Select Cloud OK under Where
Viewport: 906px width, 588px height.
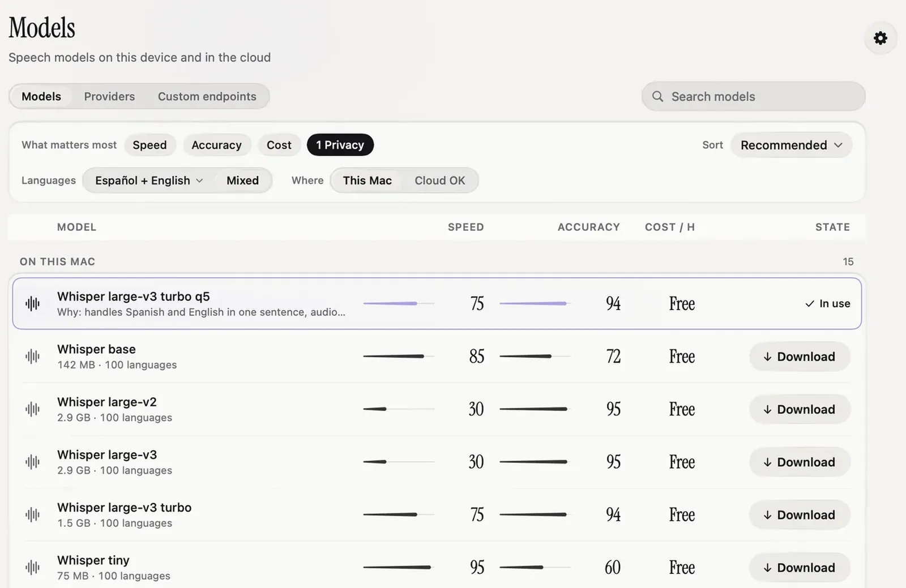(440, 181)
